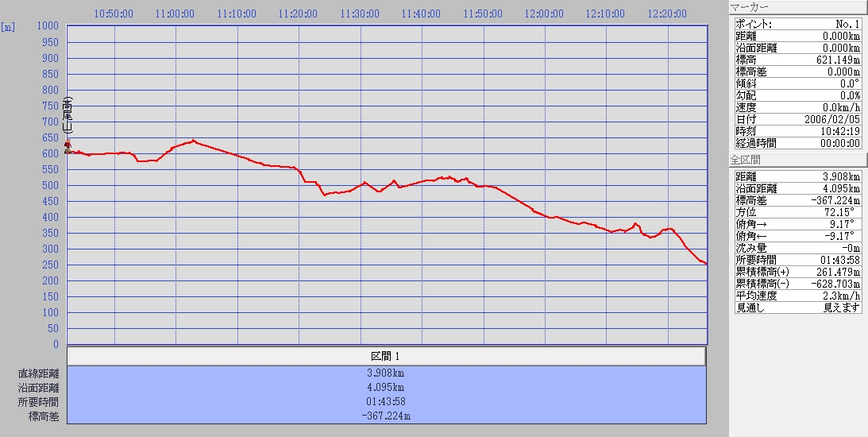The image size is (868, 437).
Task: Click the 日付 2006/02/05 row
Action: 797,119
